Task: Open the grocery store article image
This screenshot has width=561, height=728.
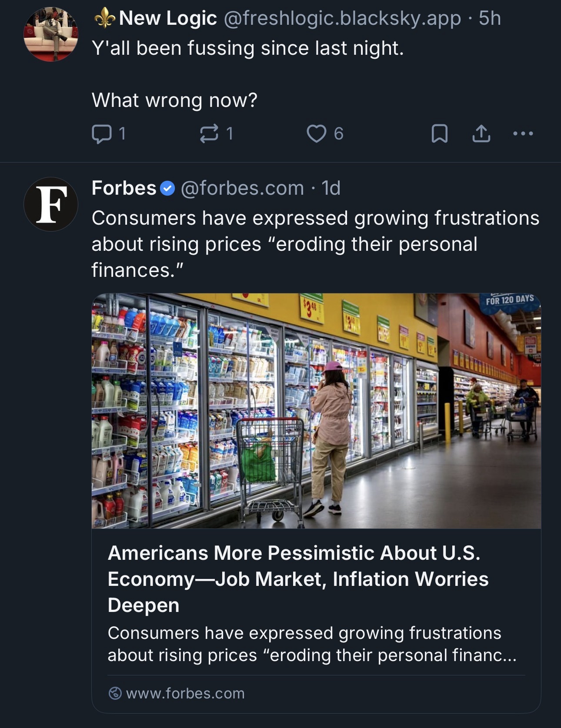Action: [316, 411]
